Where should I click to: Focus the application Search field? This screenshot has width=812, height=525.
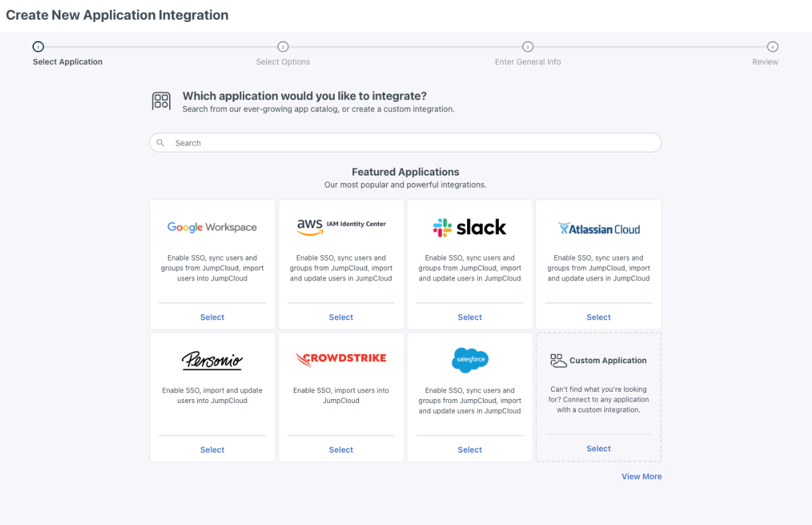(x=405, y=143)
